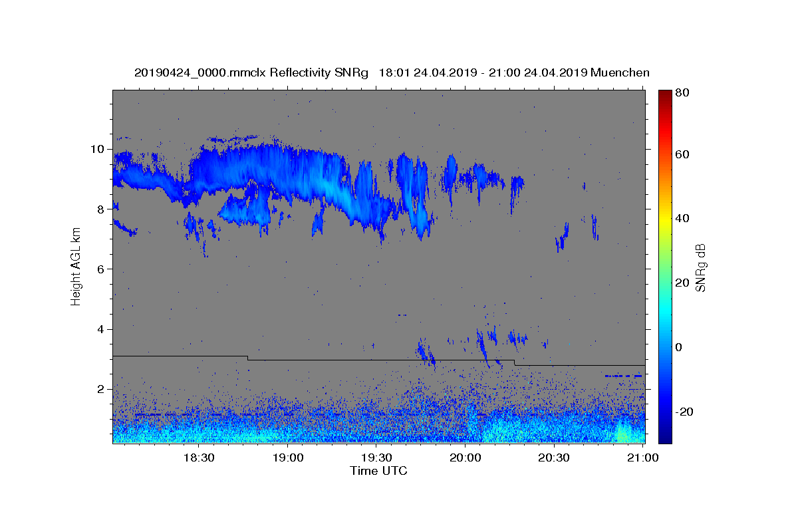Screen dimensions: 798x532
Task: Click the 20:00 time tick label
Action: point(465,458)
